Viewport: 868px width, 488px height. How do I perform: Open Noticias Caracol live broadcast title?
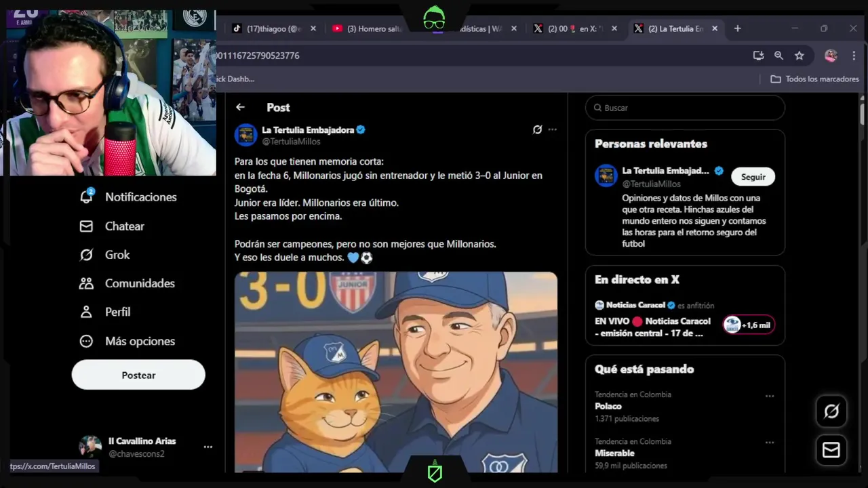pyautogui.click(x=652, y=327)
